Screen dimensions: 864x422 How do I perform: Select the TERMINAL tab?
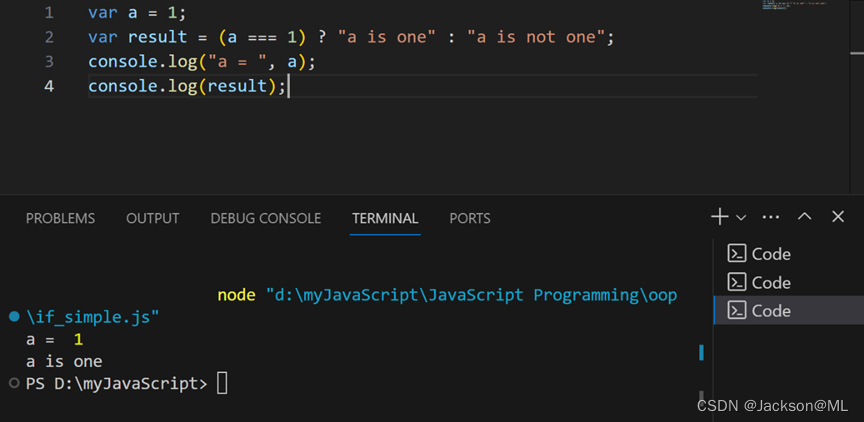[x=385, y=218]
